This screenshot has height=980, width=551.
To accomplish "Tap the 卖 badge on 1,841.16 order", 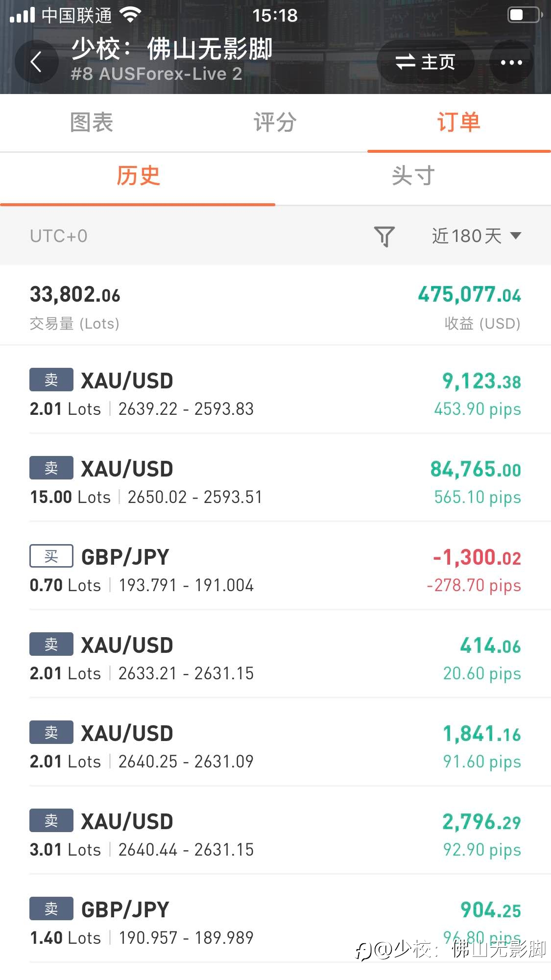I will click(x=51, y=732).
